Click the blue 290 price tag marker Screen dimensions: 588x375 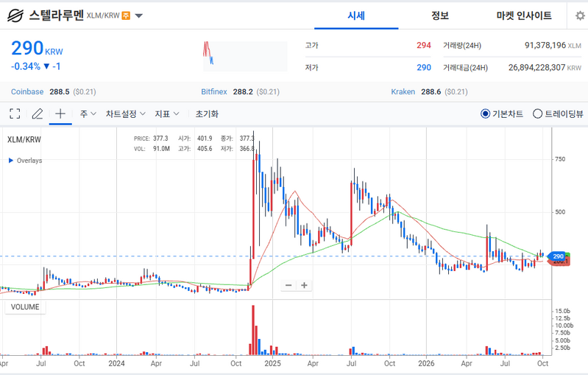point(557,256)
